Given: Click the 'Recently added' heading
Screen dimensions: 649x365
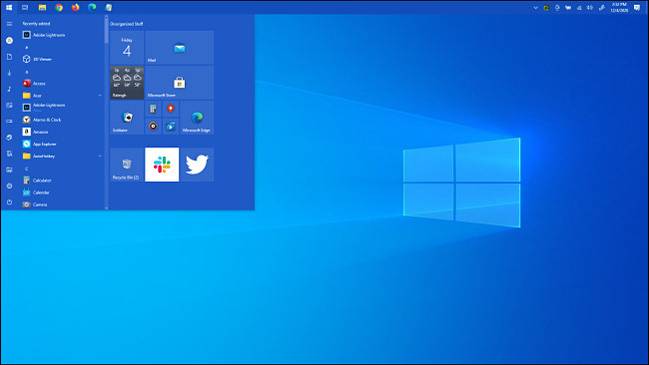Looking at the screenshot, I should (x=36, y=24).
